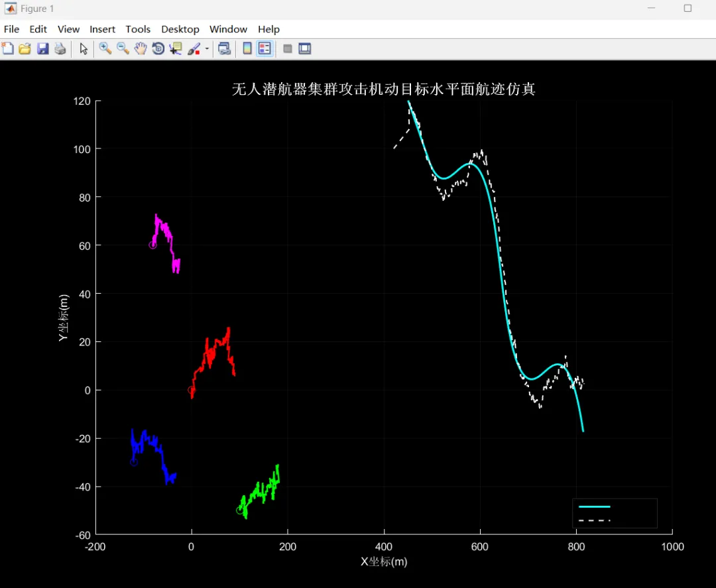Activate the Pan hand tool
The height and width of the screenshot is (588, 716).
pyautogui.click(x=141, y=48)
